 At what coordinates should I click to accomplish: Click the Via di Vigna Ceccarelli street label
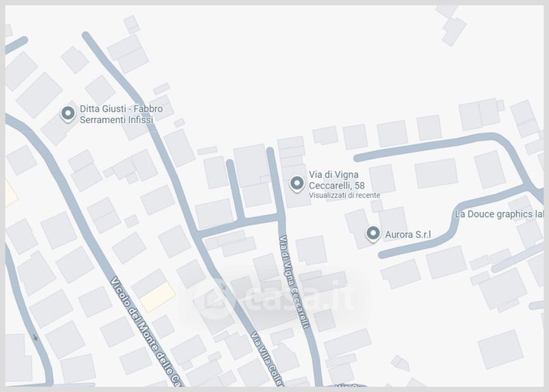(294, 281)
